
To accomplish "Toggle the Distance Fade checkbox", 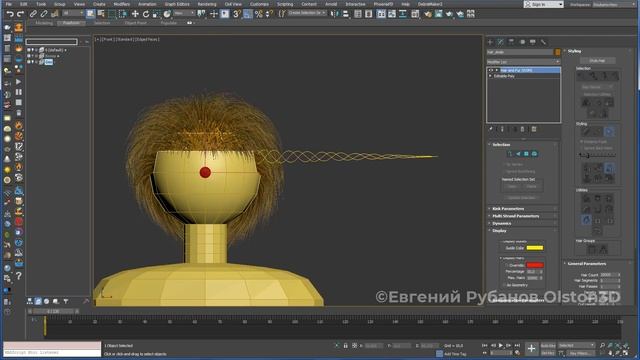I will pos(582,142).
